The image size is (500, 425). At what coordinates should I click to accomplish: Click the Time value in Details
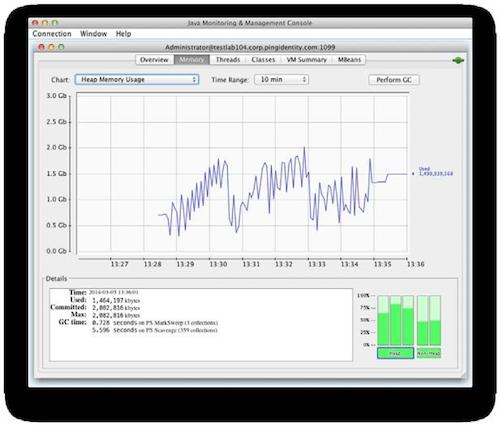(x=113, y=292)
